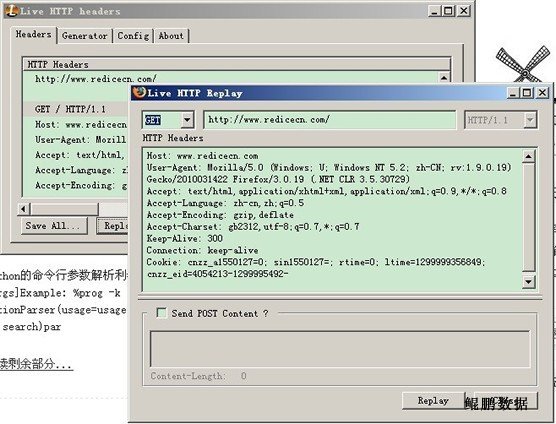
Task: Open the About tab
Action: tap(171, 36)
